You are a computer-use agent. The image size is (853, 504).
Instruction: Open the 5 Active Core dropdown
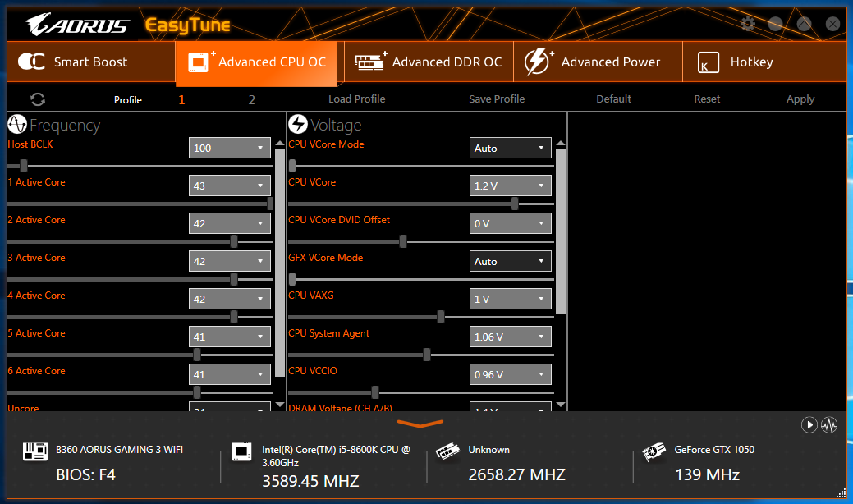[x=230, y=337]
